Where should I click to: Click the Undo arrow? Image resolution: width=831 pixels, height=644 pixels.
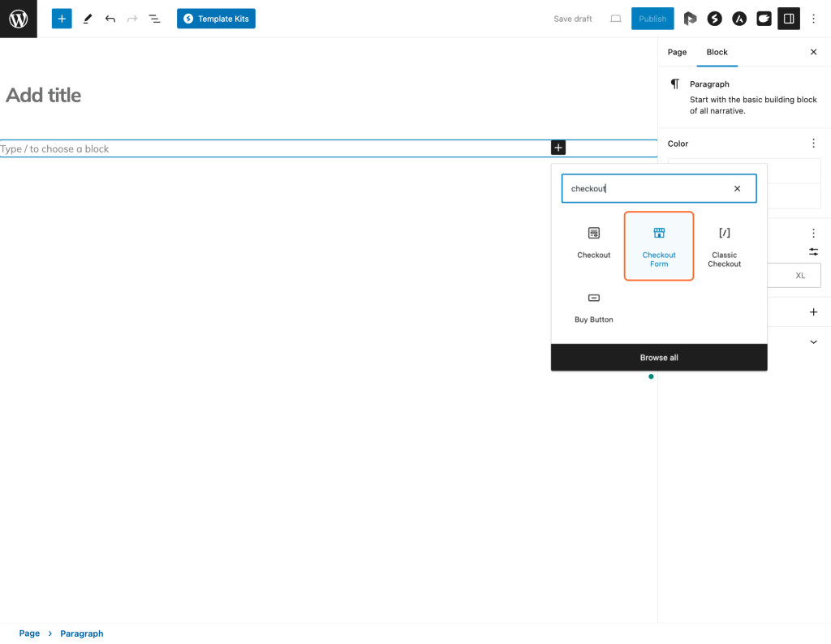tap(110, 19)
